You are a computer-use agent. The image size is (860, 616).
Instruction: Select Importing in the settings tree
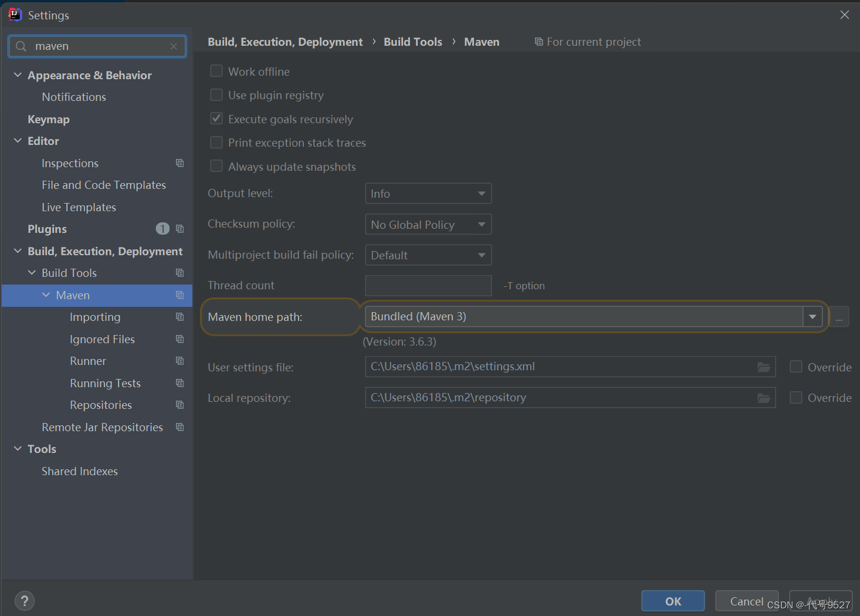95,317
